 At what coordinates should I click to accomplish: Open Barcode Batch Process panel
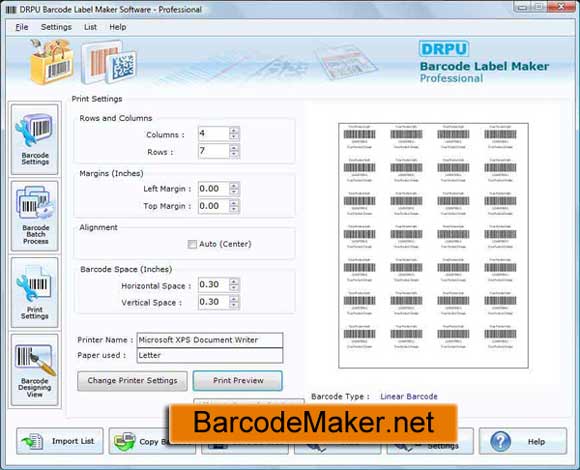pyautogui.click(x=35, y=216)
